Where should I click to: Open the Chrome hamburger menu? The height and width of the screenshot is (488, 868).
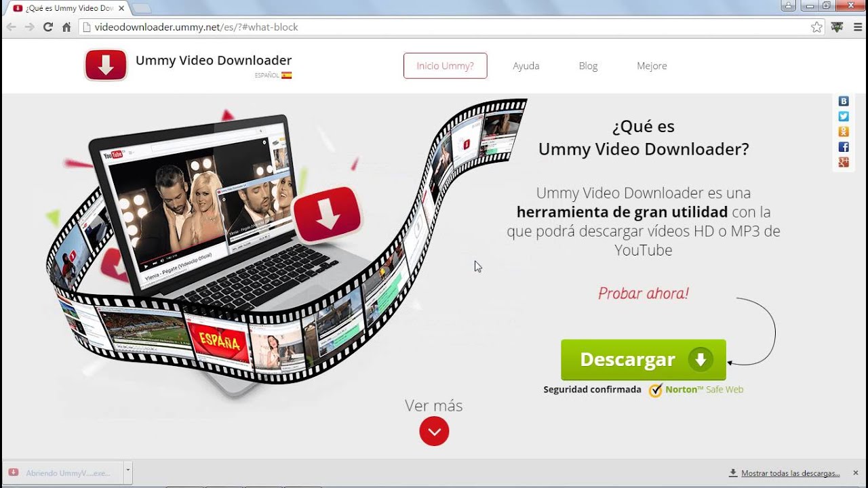pos(857,27)
